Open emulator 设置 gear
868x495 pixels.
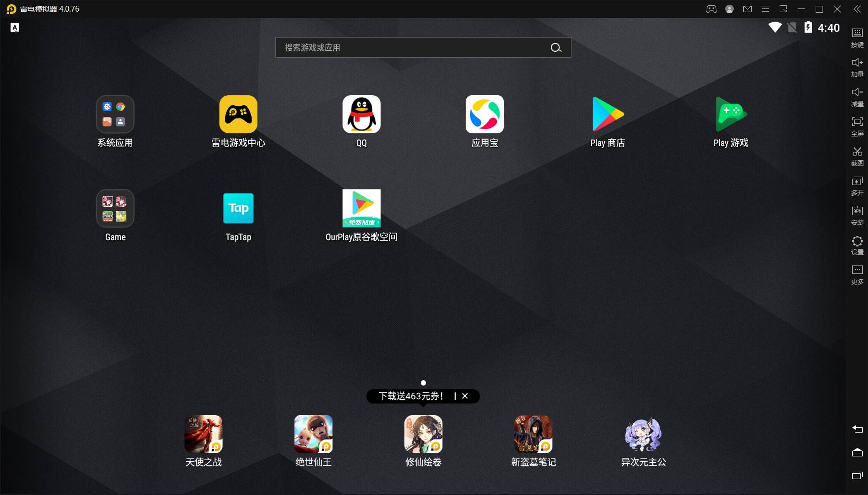(x=857, y=245)
